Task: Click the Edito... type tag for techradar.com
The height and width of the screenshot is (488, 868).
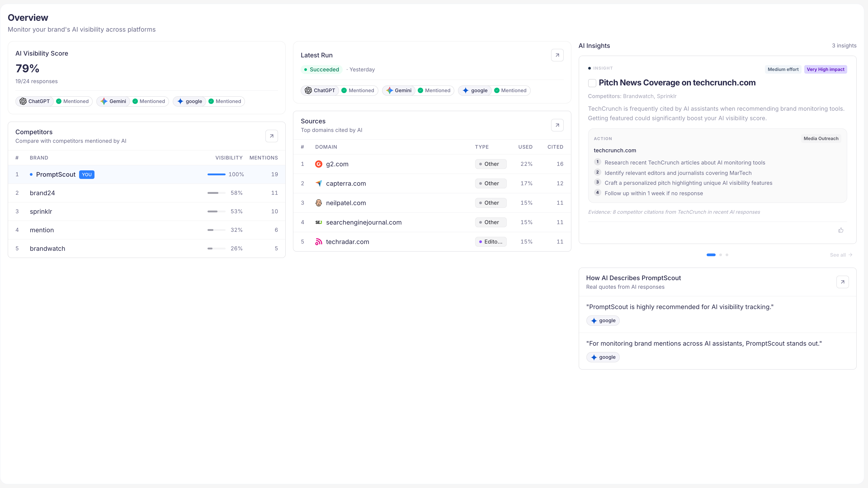Action: (491, 242)
